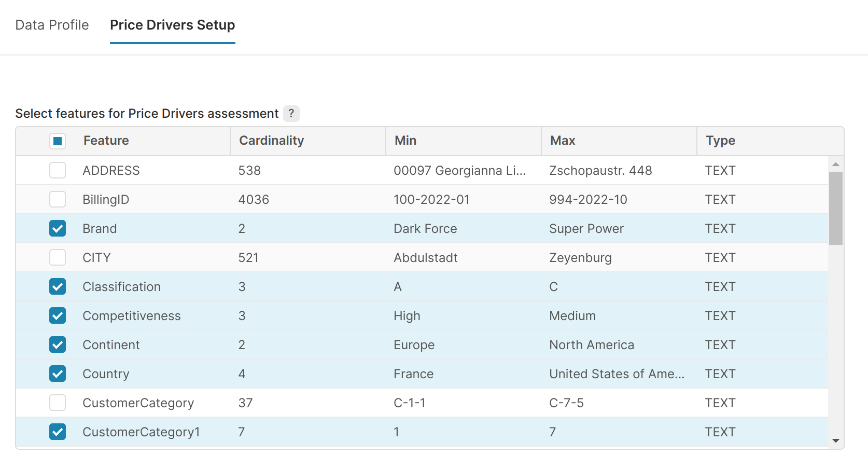
Task: Enable the CITY feature checkbox
Action: coord(58,257)
